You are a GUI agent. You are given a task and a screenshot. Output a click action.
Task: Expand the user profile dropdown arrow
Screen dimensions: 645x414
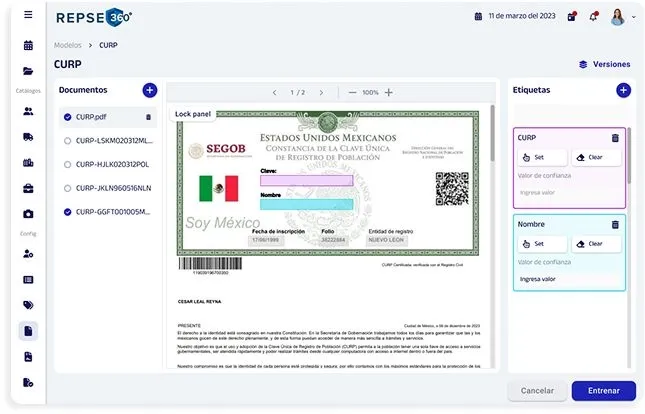[634, 17]
